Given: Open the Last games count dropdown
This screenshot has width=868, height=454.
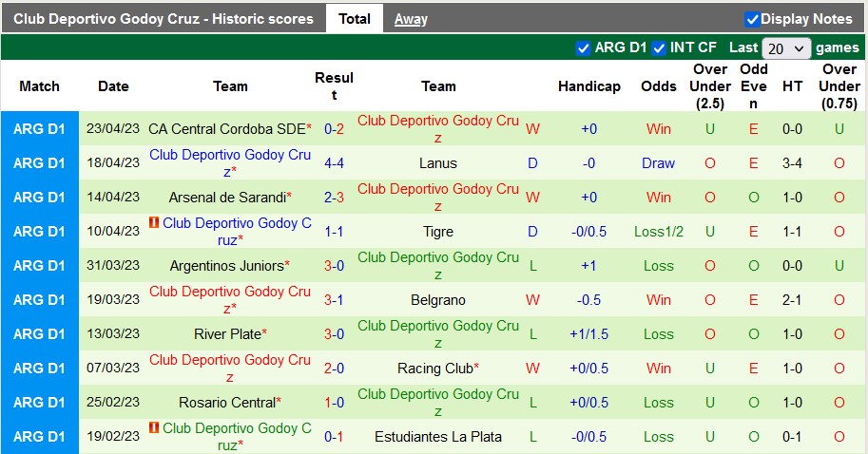Looking at the screenshot, I should 786,48.
